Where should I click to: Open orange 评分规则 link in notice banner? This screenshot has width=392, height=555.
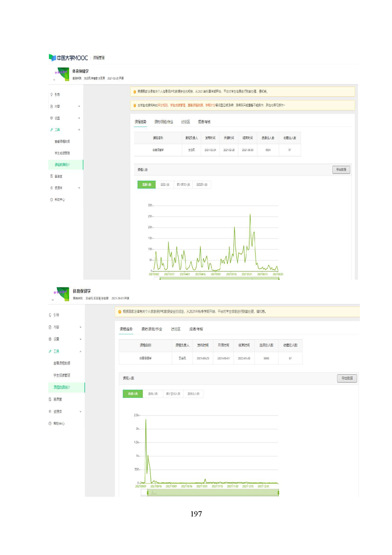(x=163, y=105)
